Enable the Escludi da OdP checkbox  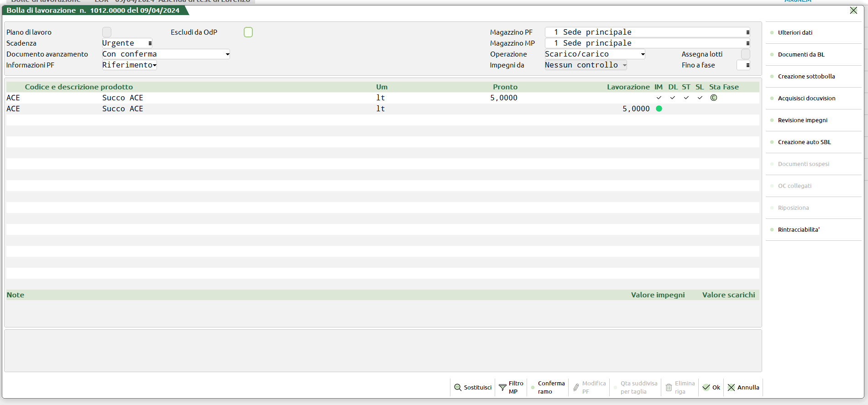tap(248, 32)
